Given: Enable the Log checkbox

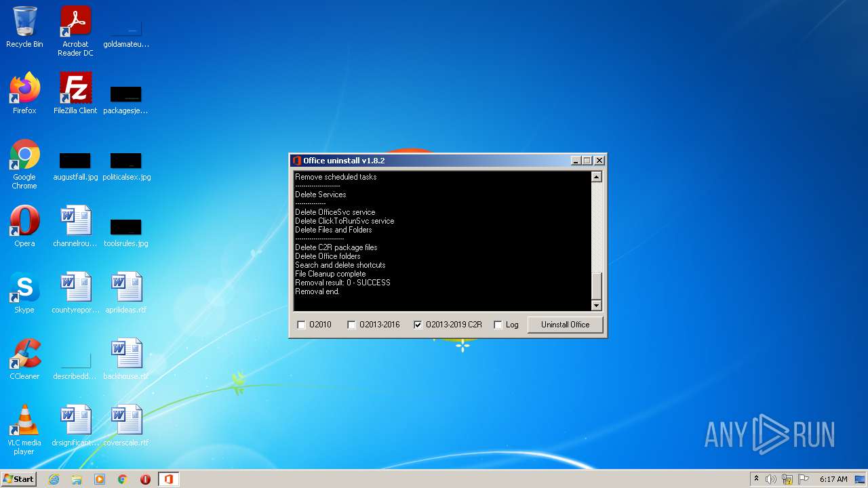Looking at the screenshot, I should [x=507, y=325].
